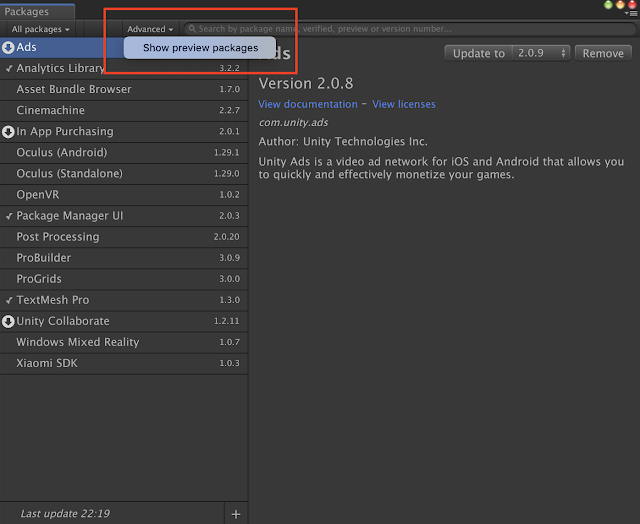Click the checkmark beside Package Manager UI
This screenshot has width=640, height=524.
pyautogui.click(x=9, y=216)
